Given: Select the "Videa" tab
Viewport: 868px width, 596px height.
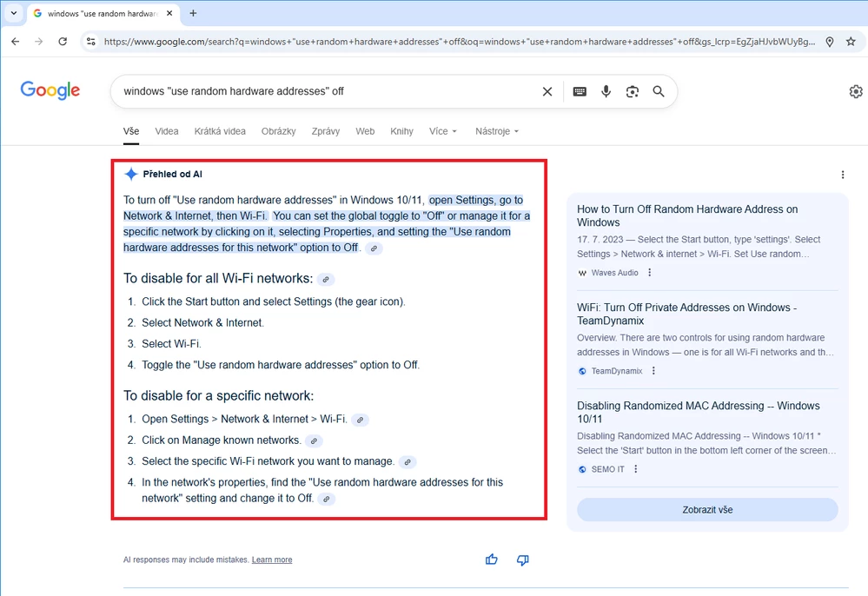Looking at the screenshot, I should click(x=166, y=131).
